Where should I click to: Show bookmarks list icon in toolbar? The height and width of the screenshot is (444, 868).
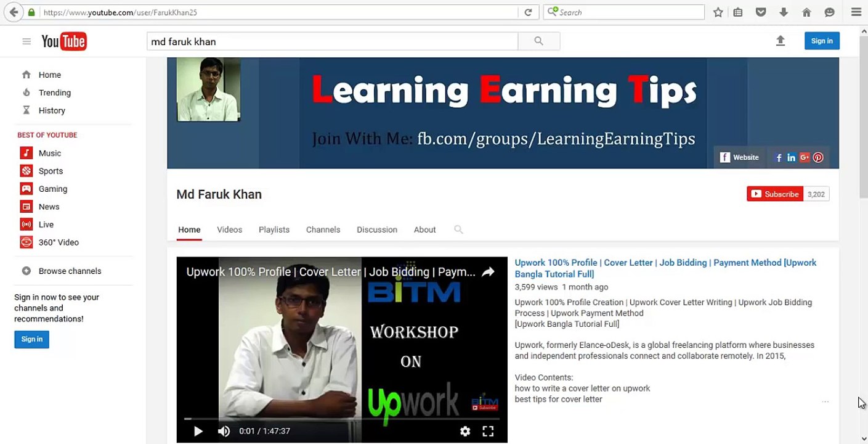(738, 12)
